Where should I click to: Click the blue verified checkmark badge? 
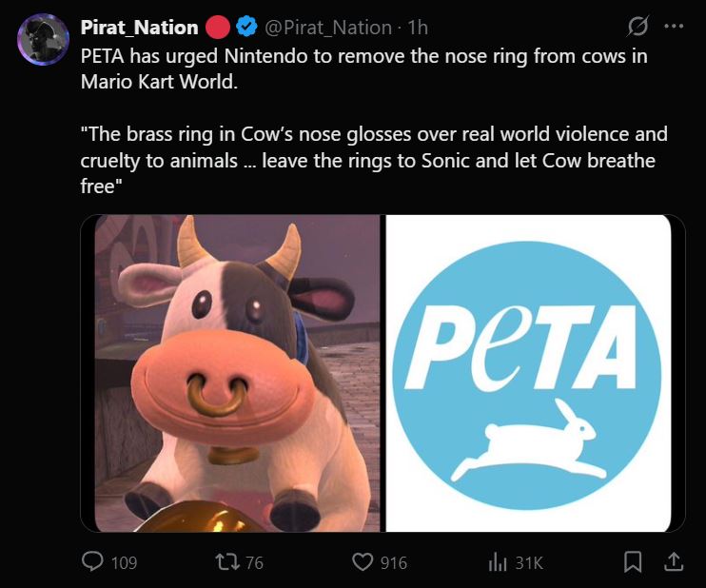pos(245,28)
